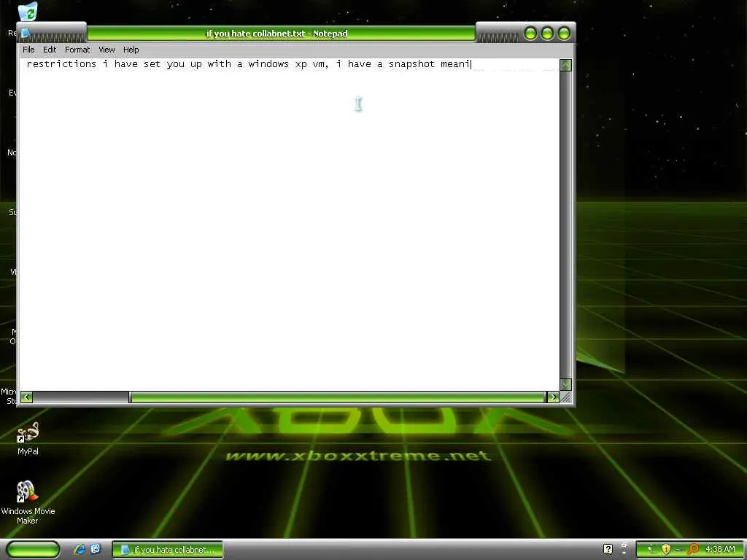Screen dimensions: 747x560
Task: Launch Internet Explorer from Quick Launch
Action: [80, 549]
